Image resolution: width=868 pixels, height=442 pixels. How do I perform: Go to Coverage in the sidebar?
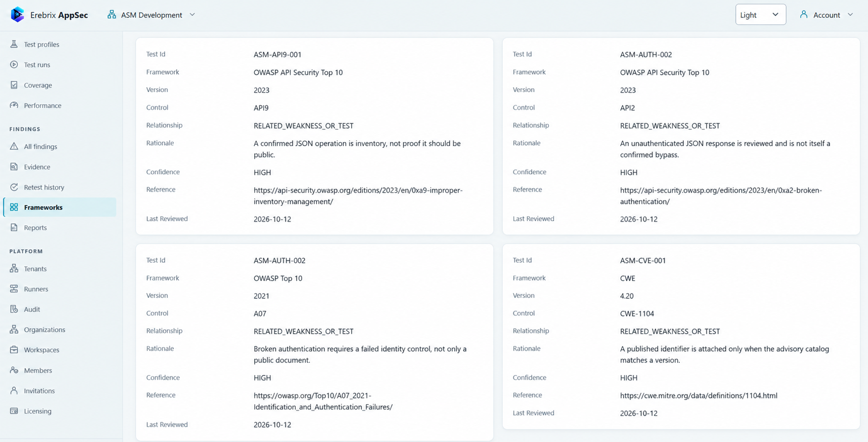point(60,85)
